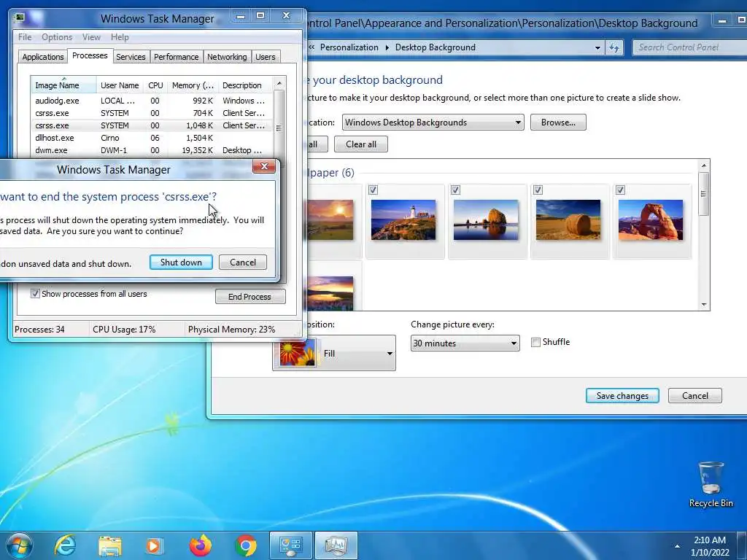This screenshot has width=747, height=560.
Task: Open the View menu in Task Manager
Action: [x=91, y=37]
